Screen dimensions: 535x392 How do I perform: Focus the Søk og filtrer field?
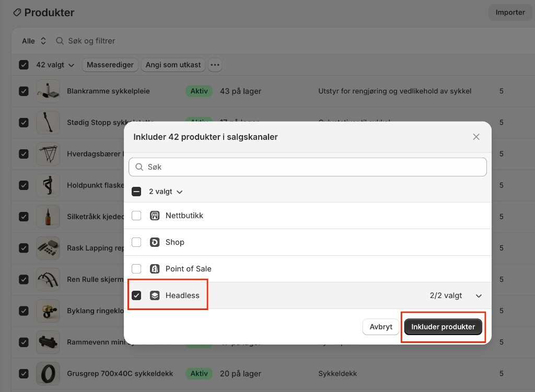point(92,41)
